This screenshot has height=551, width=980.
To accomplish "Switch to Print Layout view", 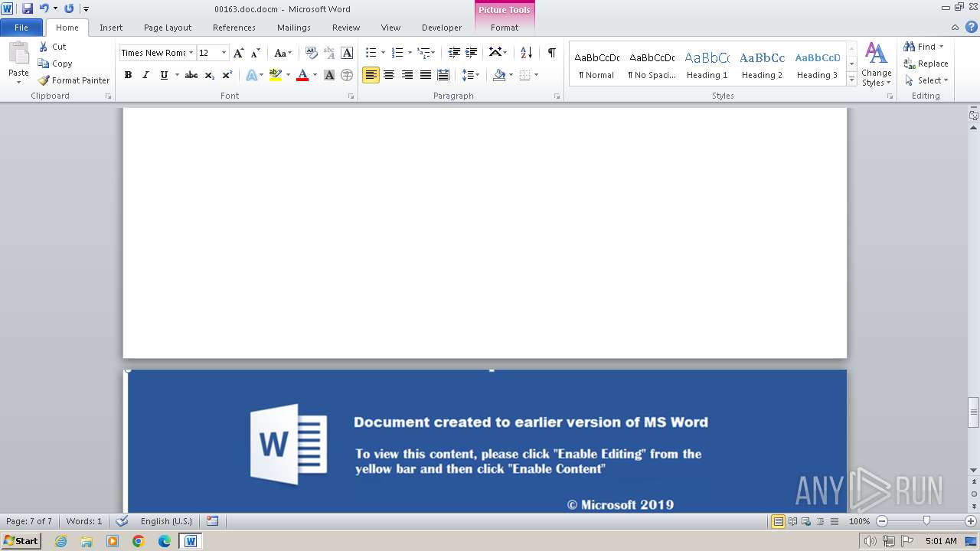I will coord(778,521).
